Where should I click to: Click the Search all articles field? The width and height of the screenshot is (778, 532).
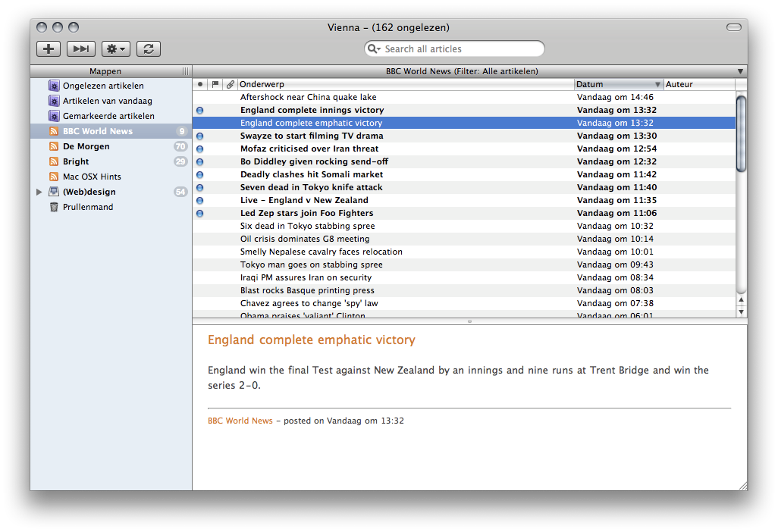pos(454,49)
